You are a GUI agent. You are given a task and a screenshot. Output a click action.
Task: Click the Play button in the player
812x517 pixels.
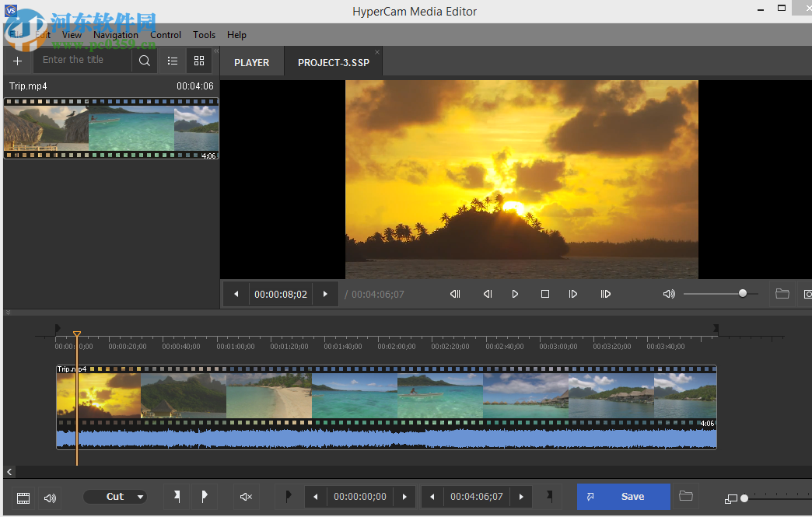[x=515, y=294]
